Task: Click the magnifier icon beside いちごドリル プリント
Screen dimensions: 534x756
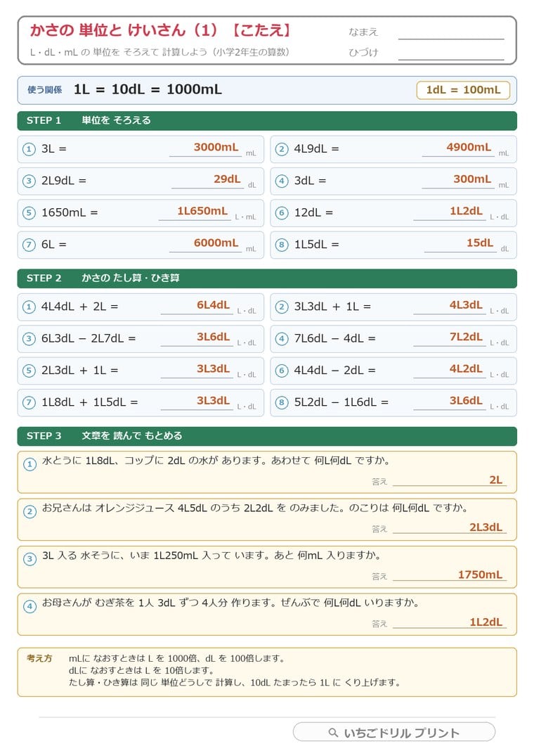Action: click(x=333, y=732)
